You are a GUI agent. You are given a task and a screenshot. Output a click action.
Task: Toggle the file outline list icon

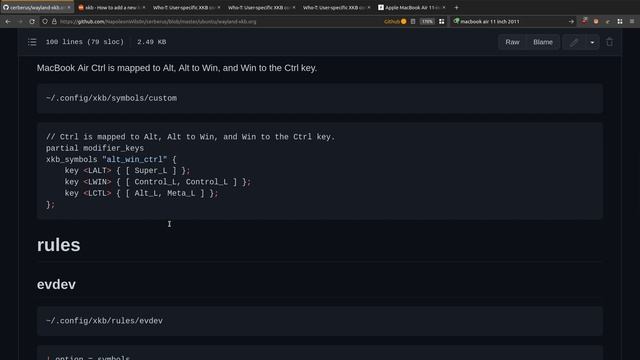[32, 42]
